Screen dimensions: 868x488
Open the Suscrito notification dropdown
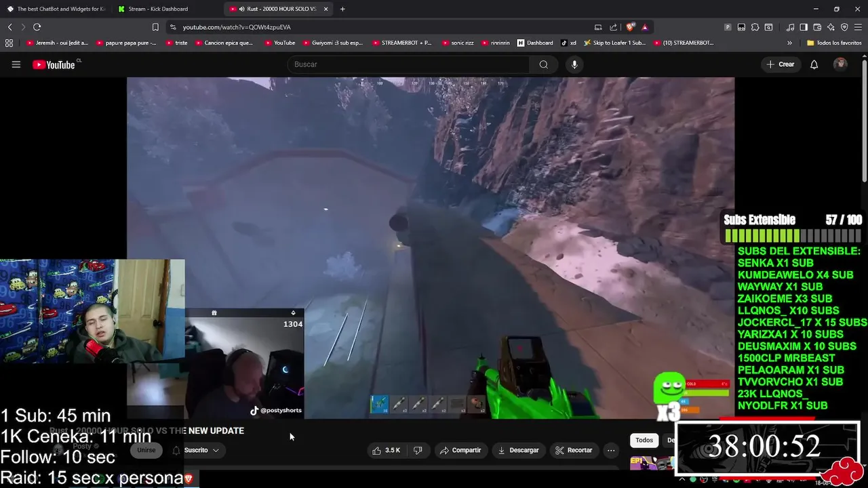coord(196,450)
